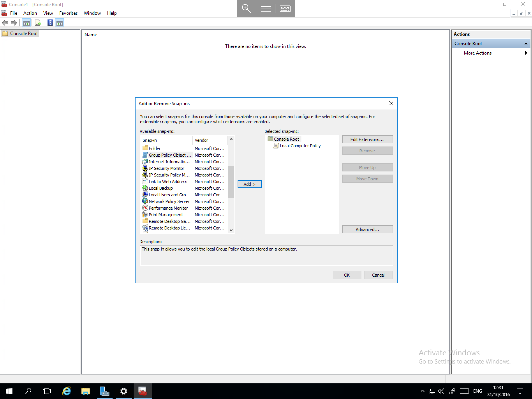
Task: Click the Group Policy Object snap-in icon
Action: [x=145, y=155]
